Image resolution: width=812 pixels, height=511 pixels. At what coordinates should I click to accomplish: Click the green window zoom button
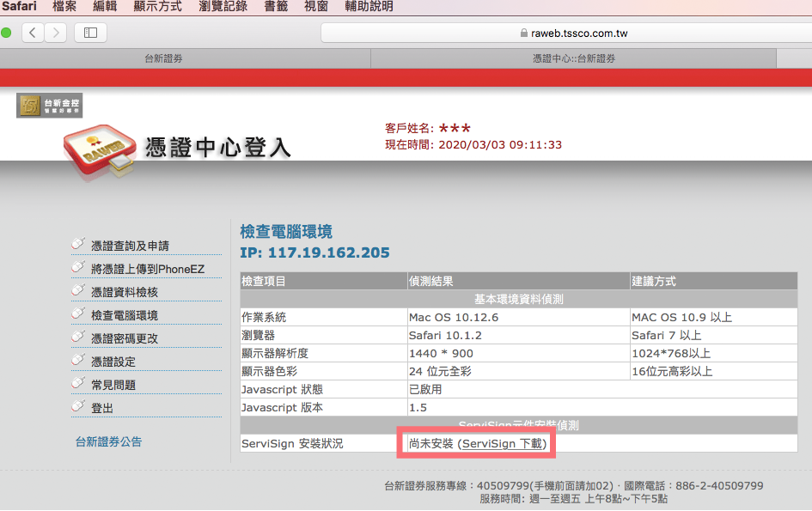click(x=6, y=33)
